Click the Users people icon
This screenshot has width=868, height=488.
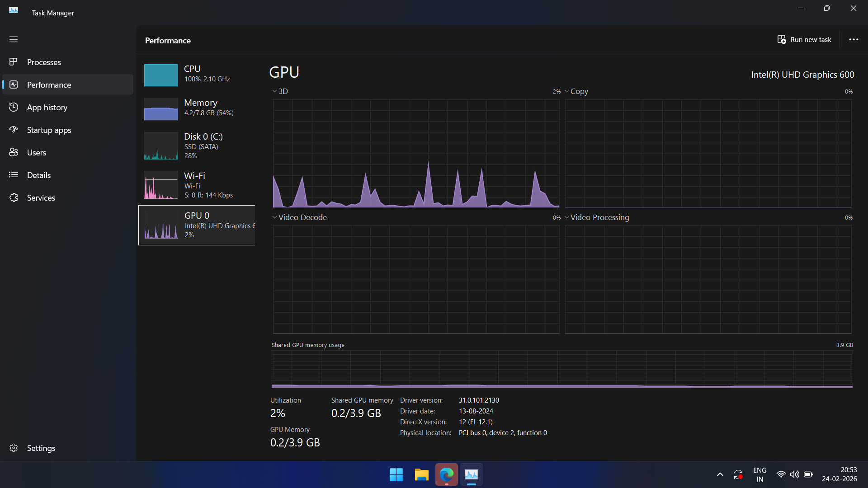pyautogui.click(x=14, y=152)
